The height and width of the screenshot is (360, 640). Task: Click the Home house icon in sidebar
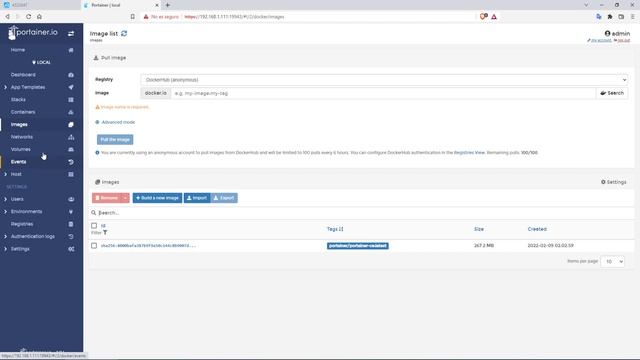click(x=71, y=50)
